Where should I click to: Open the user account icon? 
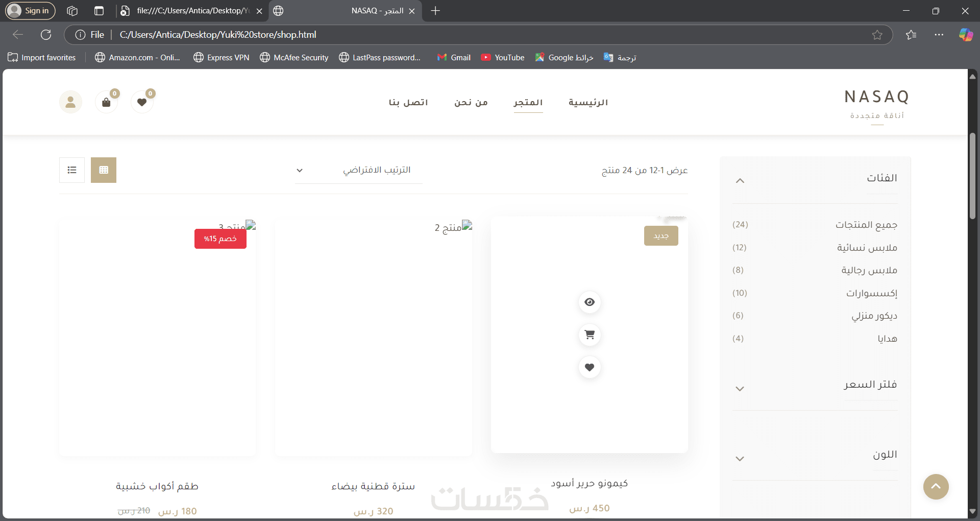coord(70,102)
